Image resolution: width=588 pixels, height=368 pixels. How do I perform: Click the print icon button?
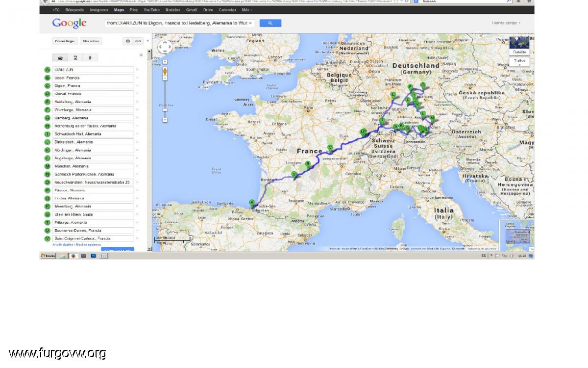pos(128,41)
